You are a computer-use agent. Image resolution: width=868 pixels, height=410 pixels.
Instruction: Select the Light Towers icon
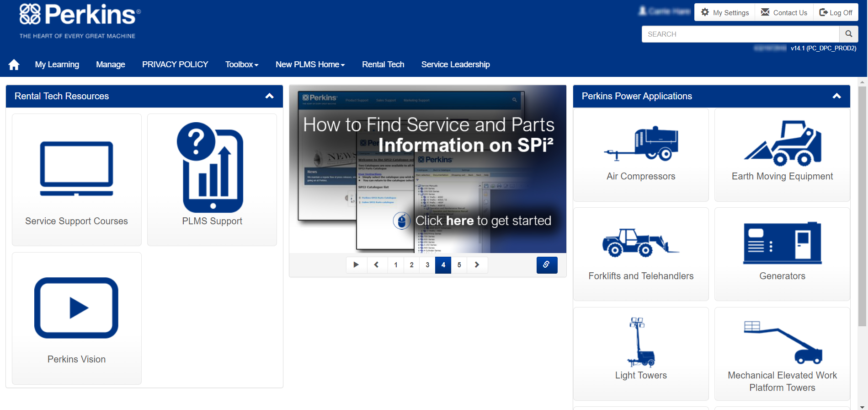[641, 342]
